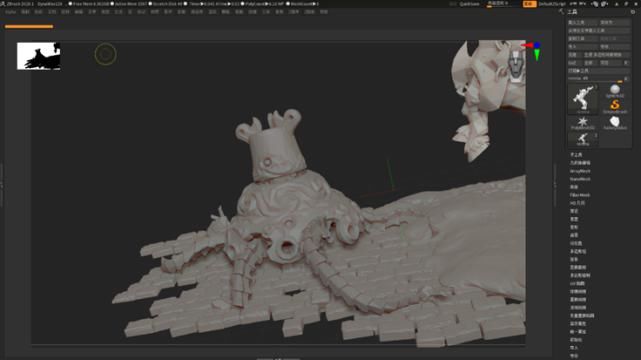Click the undo history orange bar
The image size is (641, 360).
point(29,27)
